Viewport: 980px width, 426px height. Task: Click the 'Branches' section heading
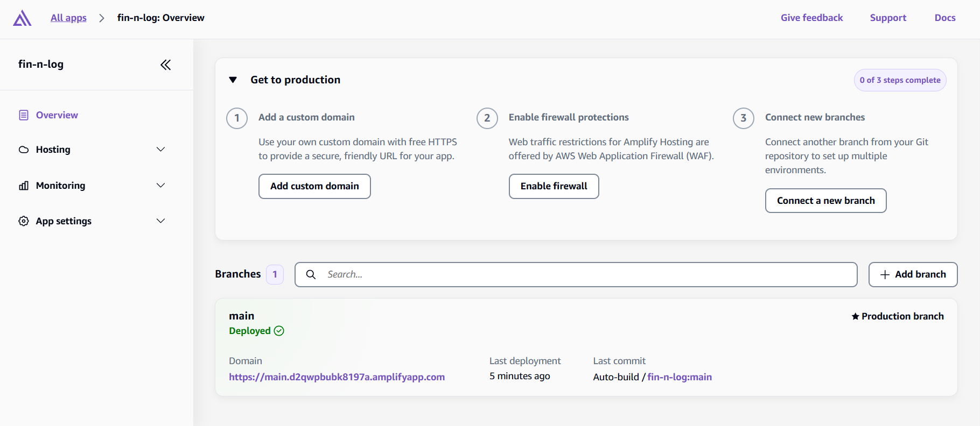(x=238, y=274)
